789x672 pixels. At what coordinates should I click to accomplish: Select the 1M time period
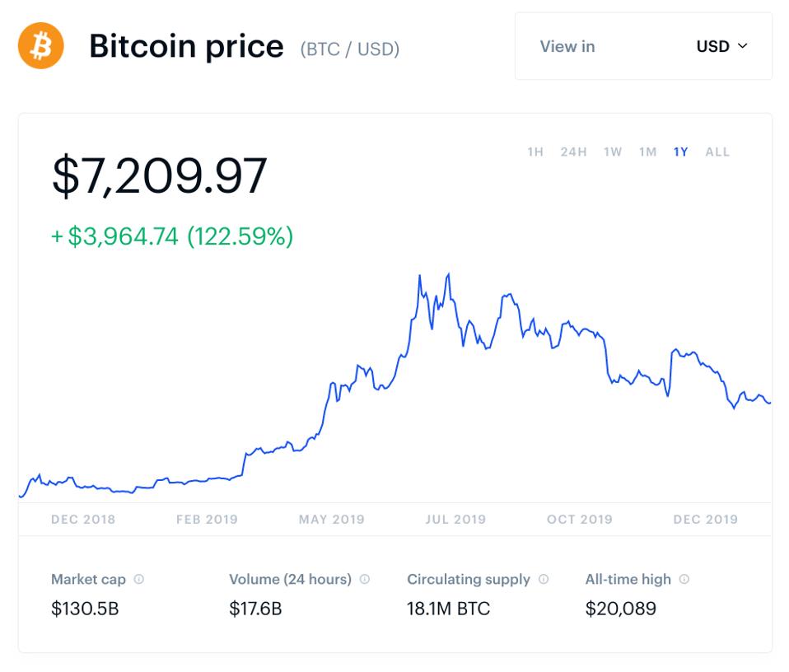click(646, 152)
